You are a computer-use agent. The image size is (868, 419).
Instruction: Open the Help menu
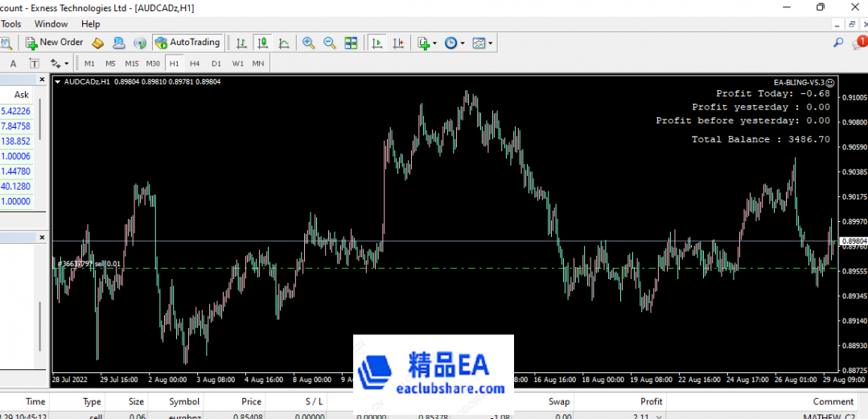[90, 24]
